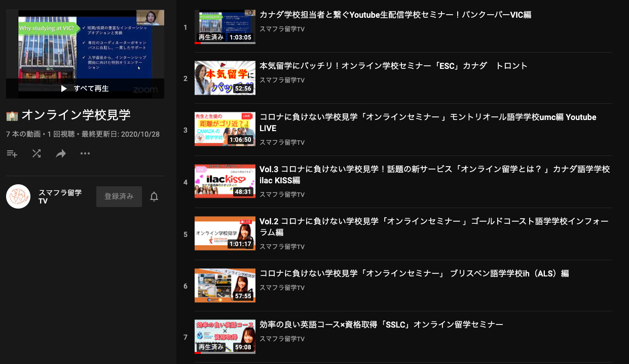Viewport: 629px width, 364px height.
Task: Click index number 2 beside ESC video
Action: coord(186,78)
